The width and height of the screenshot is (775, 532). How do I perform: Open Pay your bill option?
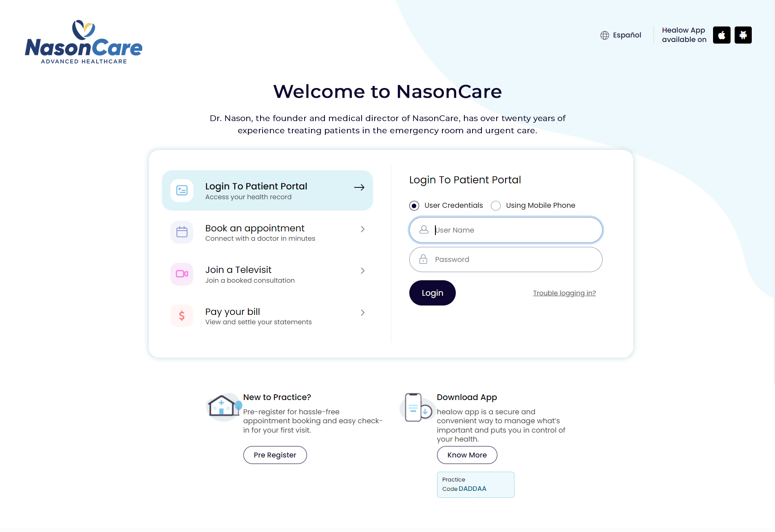pyautogui.click(x=267, y=316)
